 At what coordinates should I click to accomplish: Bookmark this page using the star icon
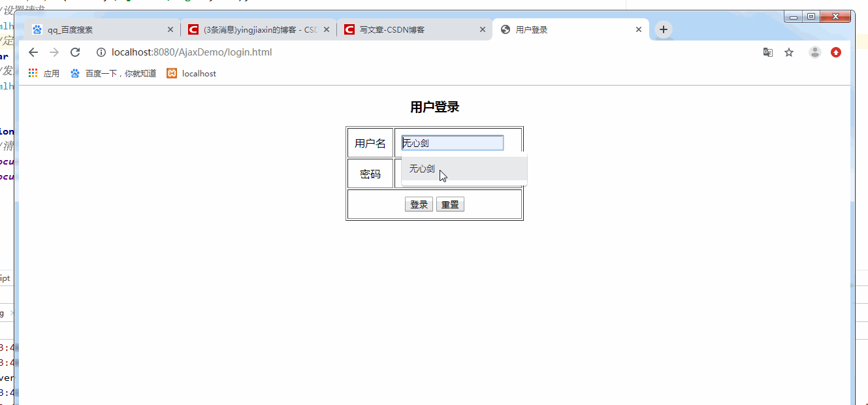[x=789, y=52]
